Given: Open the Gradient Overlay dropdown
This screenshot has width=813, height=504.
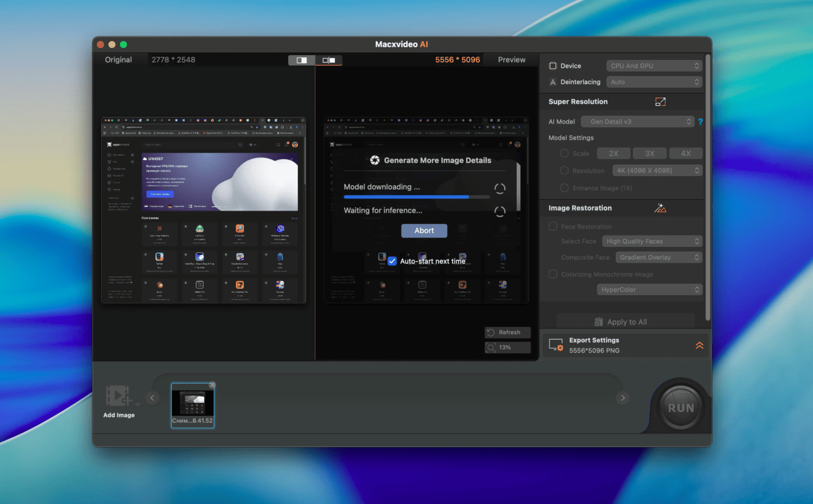Looking at the screenshot, I should (x=659, y=257).
